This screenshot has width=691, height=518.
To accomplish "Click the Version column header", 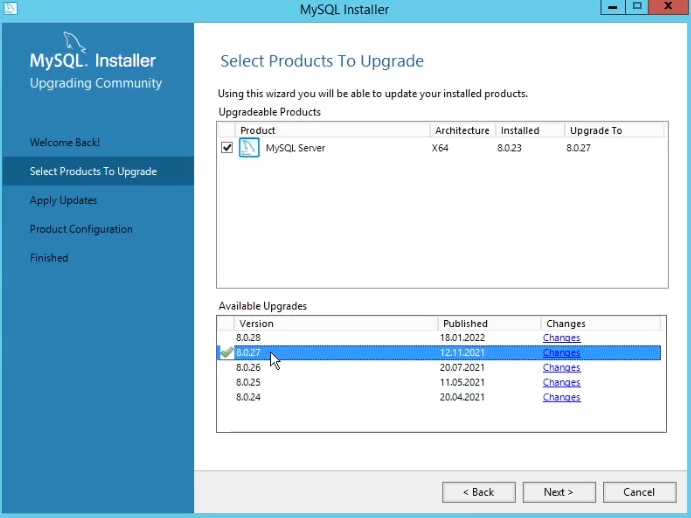I will click(336, 324).
